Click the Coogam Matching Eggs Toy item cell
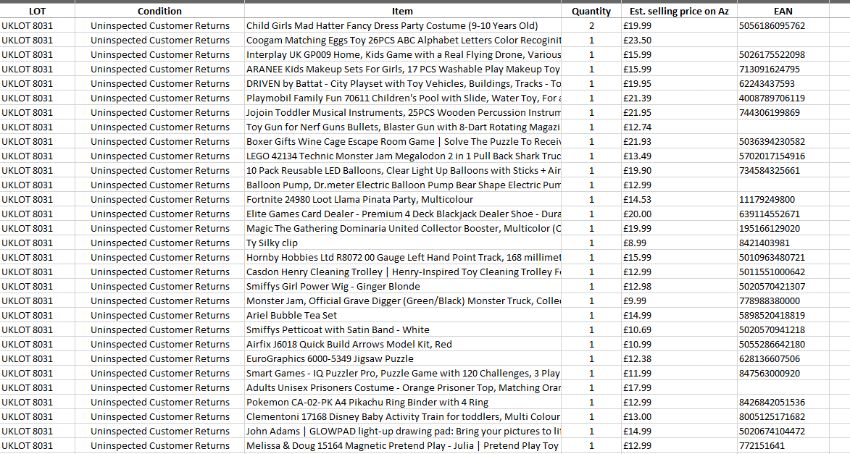 (403, 40)
